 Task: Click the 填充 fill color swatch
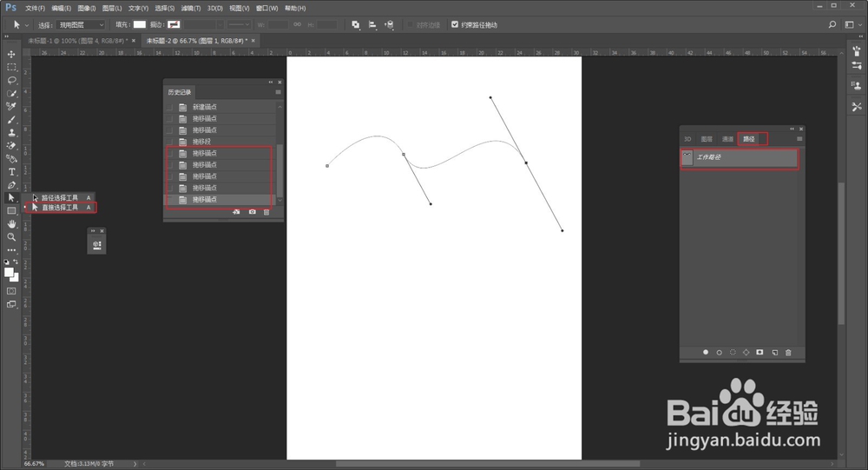click(x=140, y=24)
